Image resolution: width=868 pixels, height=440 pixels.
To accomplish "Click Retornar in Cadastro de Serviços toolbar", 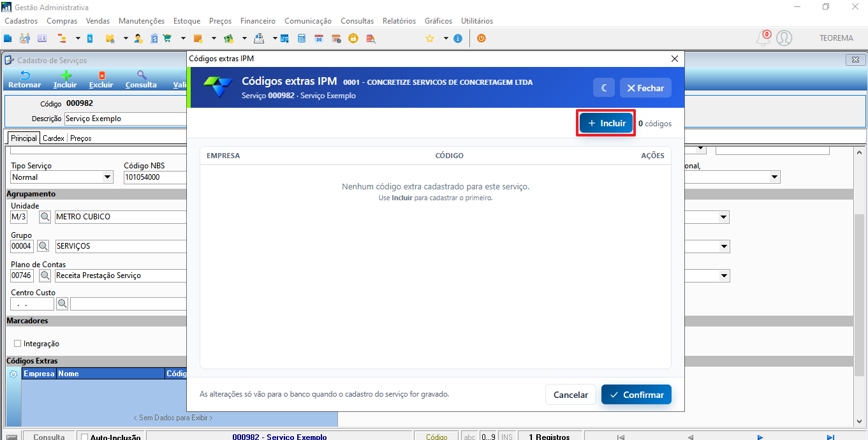I will point(25,80).
